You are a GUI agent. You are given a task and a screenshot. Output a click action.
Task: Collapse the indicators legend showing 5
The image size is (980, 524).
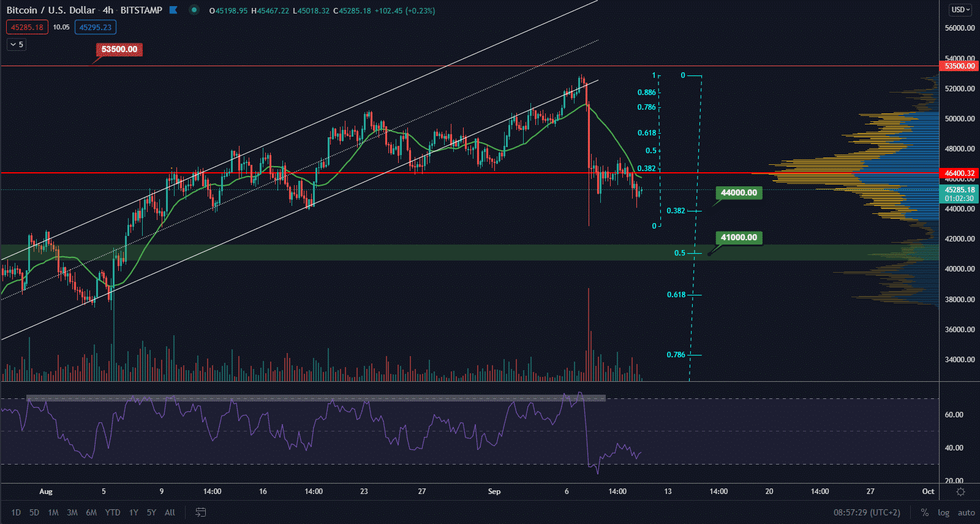coord(17,44)
